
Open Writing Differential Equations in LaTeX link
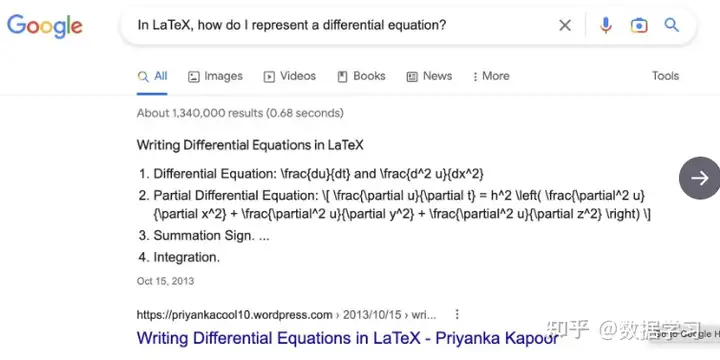(348, 338)
